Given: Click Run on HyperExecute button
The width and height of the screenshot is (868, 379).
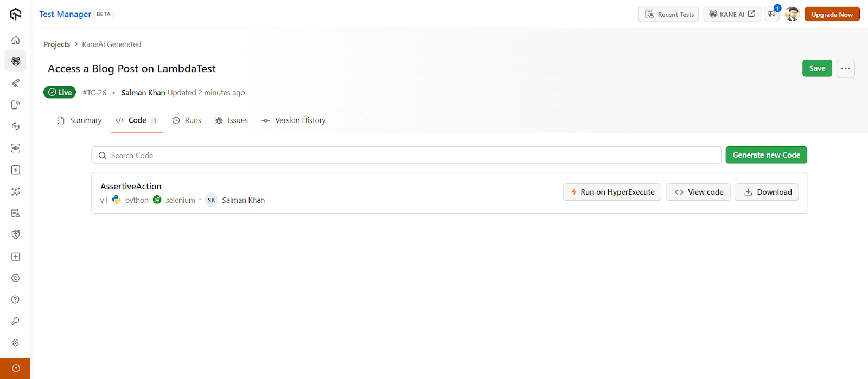Looking at the screenshot, I should pyautogui.click(x=612, y=192).
